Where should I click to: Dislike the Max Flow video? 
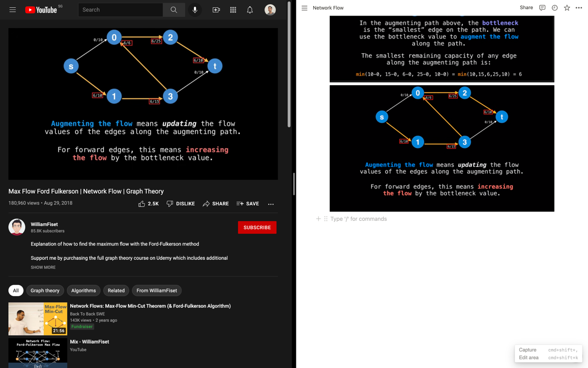181,204
